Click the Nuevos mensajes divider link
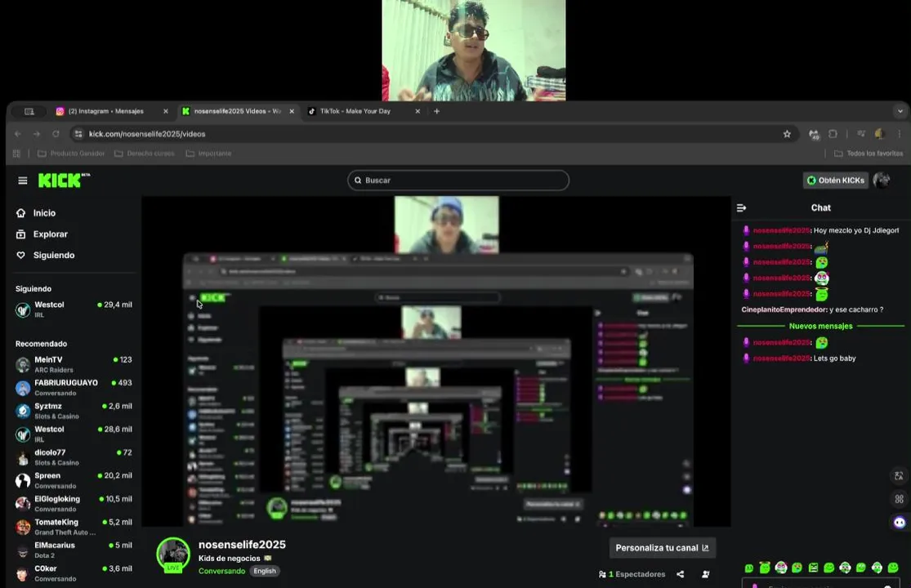The image size is (911, 588). [820, 326]
